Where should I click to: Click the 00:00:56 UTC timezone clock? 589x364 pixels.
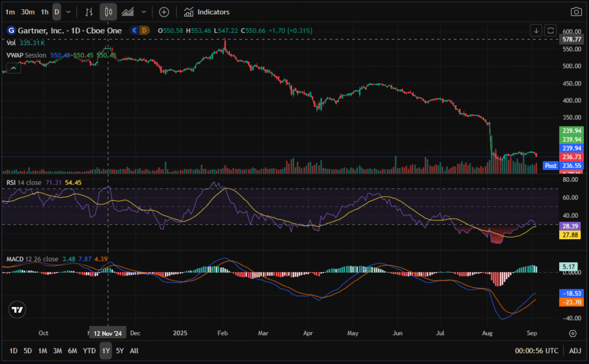[538, 350]
